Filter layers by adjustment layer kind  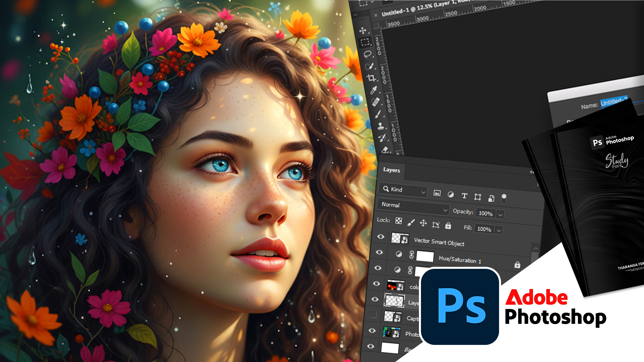tap(451, 194)
